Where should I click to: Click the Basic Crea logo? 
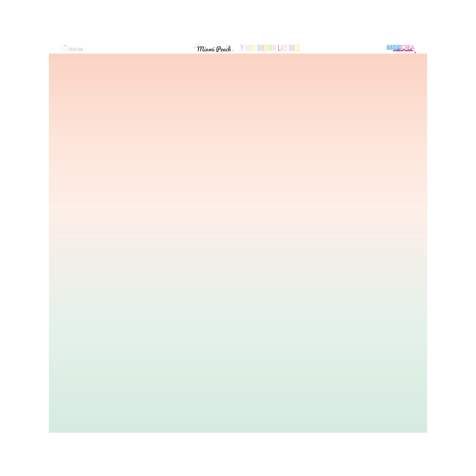[x=400, y=48]
